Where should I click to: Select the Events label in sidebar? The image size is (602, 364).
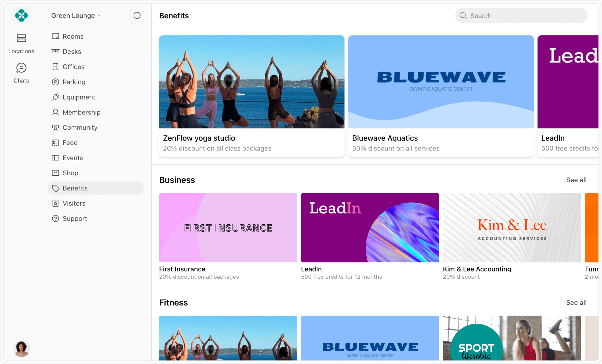(73, 158)
